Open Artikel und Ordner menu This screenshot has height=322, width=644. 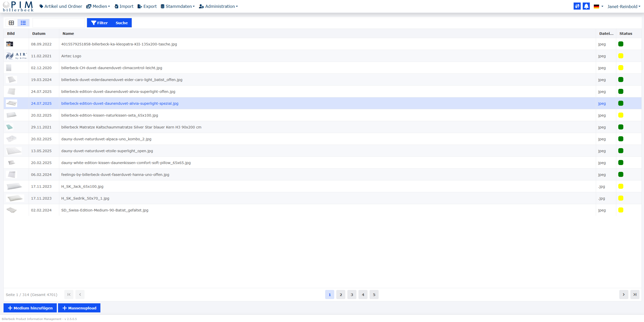(61, 6)
